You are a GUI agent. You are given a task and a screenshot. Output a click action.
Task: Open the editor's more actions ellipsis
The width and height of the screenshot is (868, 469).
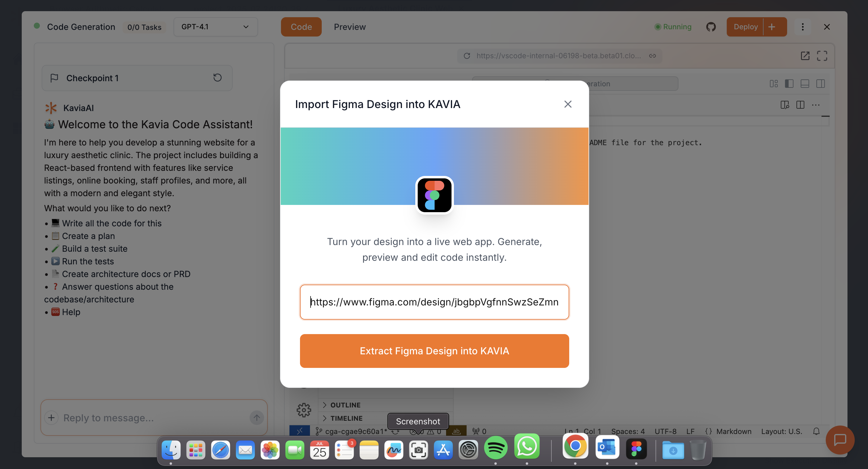[816, 105]
